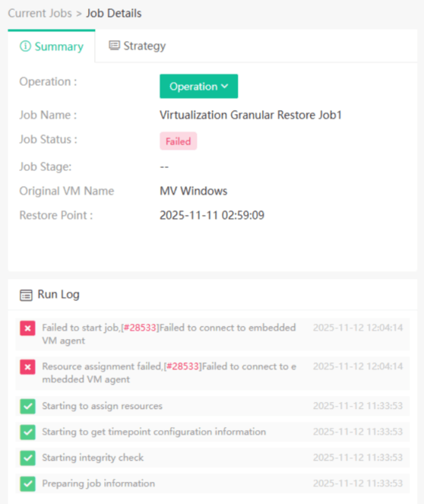Select the restore point timestamp 2025-11-11 02:59:09
424x504 pixels.
(x=212, y=215)
